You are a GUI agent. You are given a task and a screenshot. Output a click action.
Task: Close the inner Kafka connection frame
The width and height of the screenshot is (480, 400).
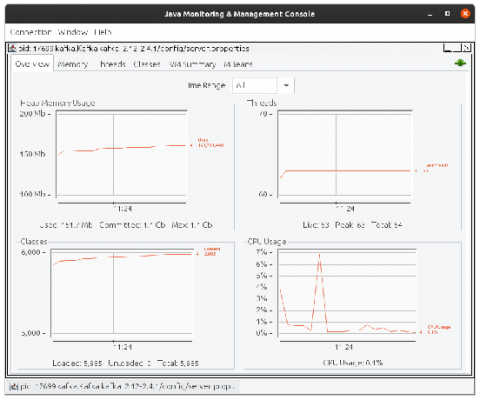(x=466, y=48)
